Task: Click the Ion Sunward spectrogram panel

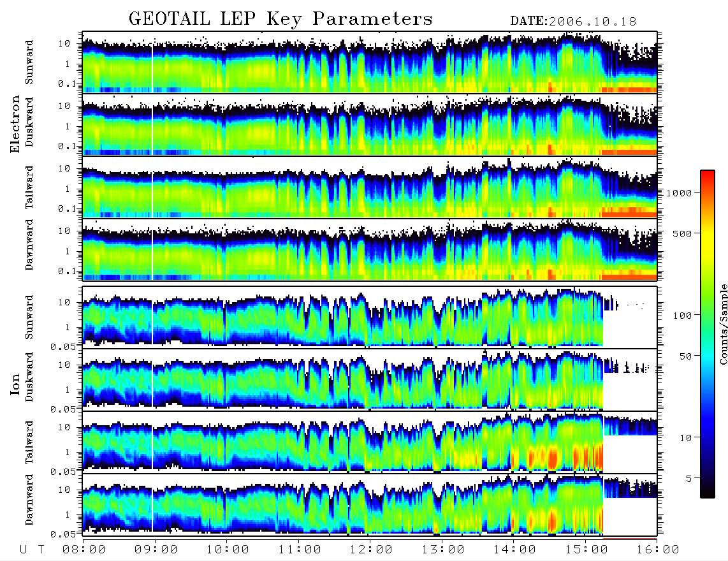Action: tap(370, 317)
